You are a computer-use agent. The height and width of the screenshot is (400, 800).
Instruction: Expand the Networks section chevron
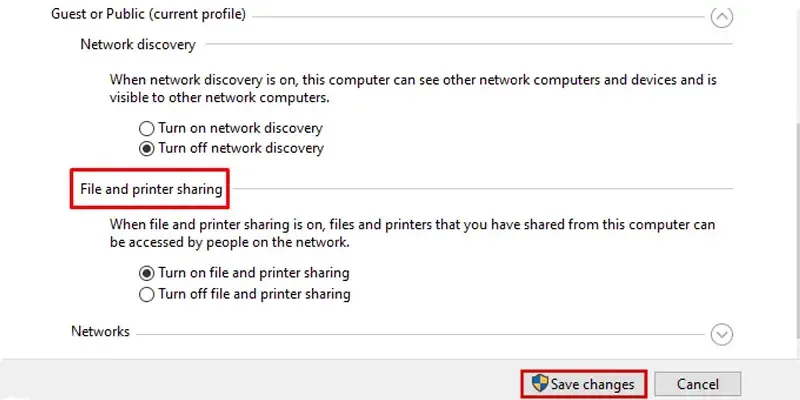click(721, 335)
